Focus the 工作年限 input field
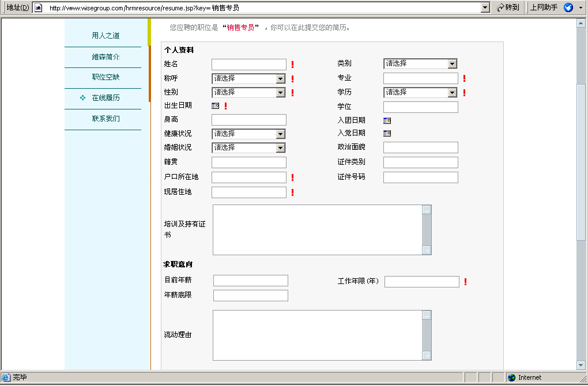This screenshot has height=386, width=588. click(422, 282)
